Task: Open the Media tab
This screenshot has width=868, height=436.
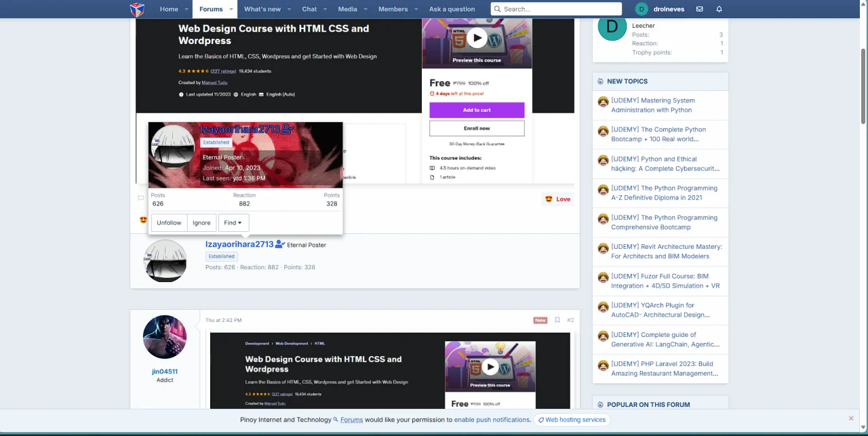Action: pyautogui.click(x=347, y=9)
